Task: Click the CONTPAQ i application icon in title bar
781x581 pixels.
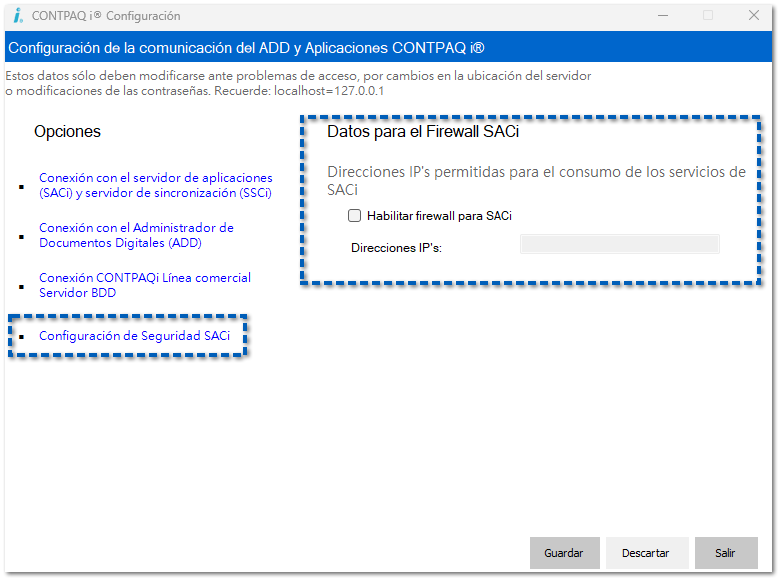Action: coord(18,15)
